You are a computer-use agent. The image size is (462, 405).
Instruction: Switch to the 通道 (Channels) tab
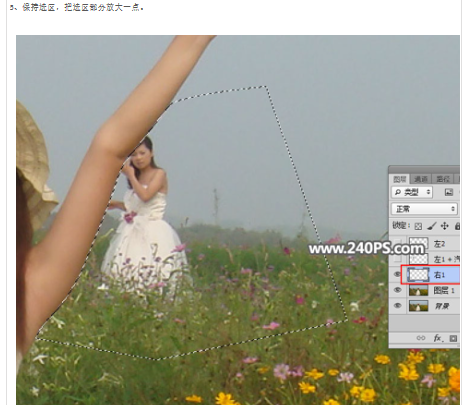coord(420,179)
